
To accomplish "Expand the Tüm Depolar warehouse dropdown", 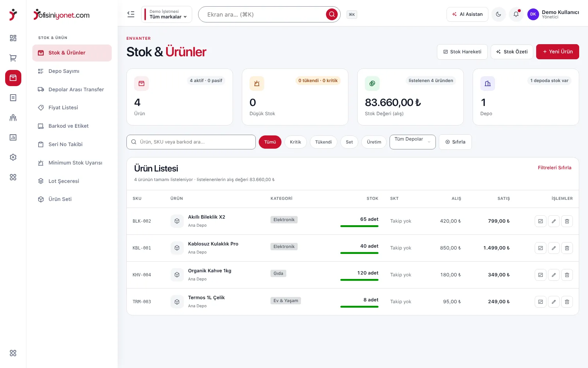I will click(413, 142).
